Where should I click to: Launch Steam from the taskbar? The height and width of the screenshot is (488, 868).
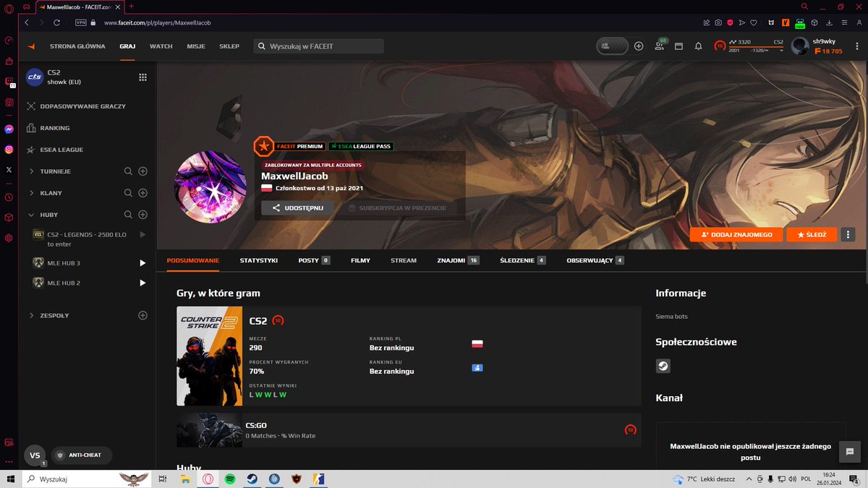(x=252, y=479)
